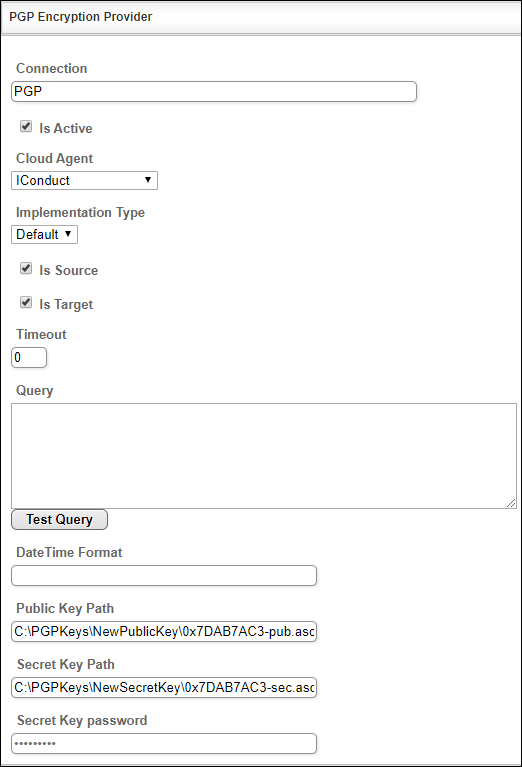Select the DateTime Format input box

click(164, 576)
